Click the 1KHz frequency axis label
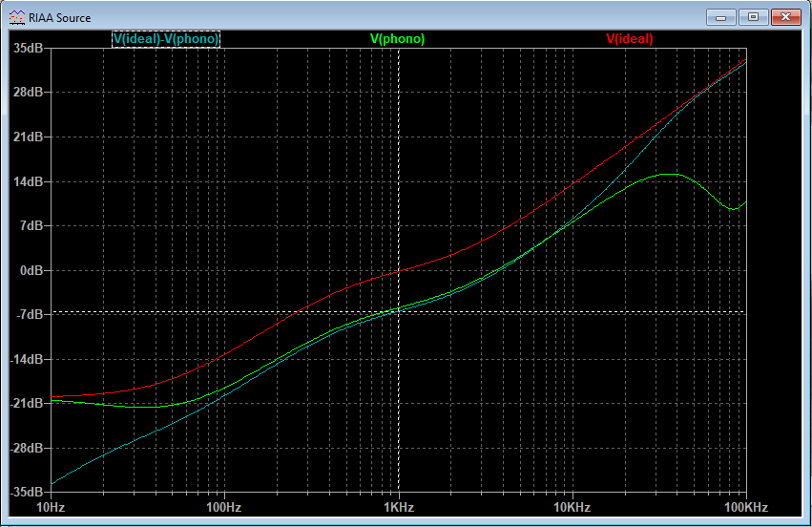This screenshot has width=812, height=527. click(399, 507)
